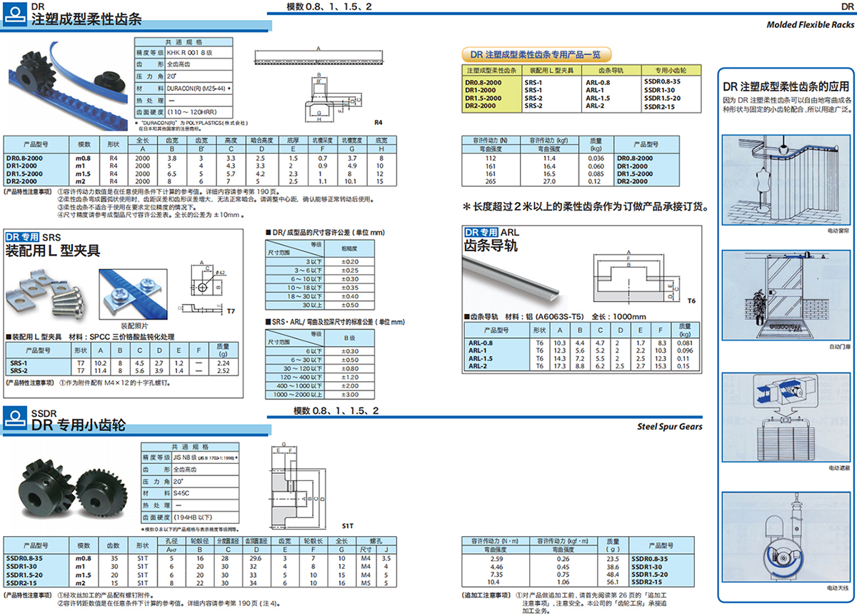Click the gear-rack logo icon beside DR heading
This screenshot has height=616, width=857.
[16, 15]
